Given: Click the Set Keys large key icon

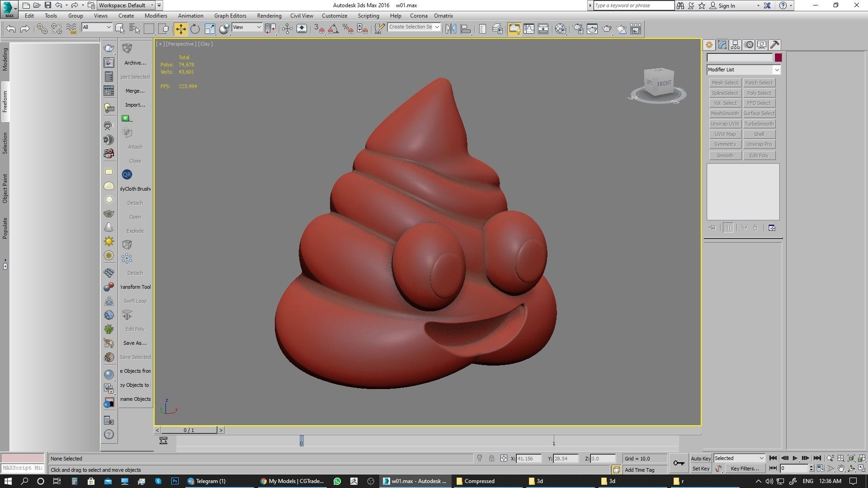Looking at the screenshot, I should pos(679,463).
